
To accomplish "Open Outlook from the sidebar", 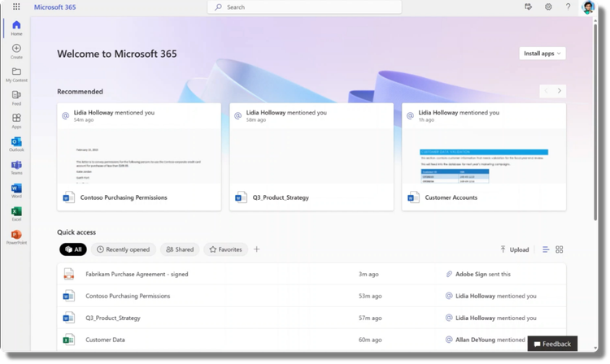I will click(x=16, y=144).
